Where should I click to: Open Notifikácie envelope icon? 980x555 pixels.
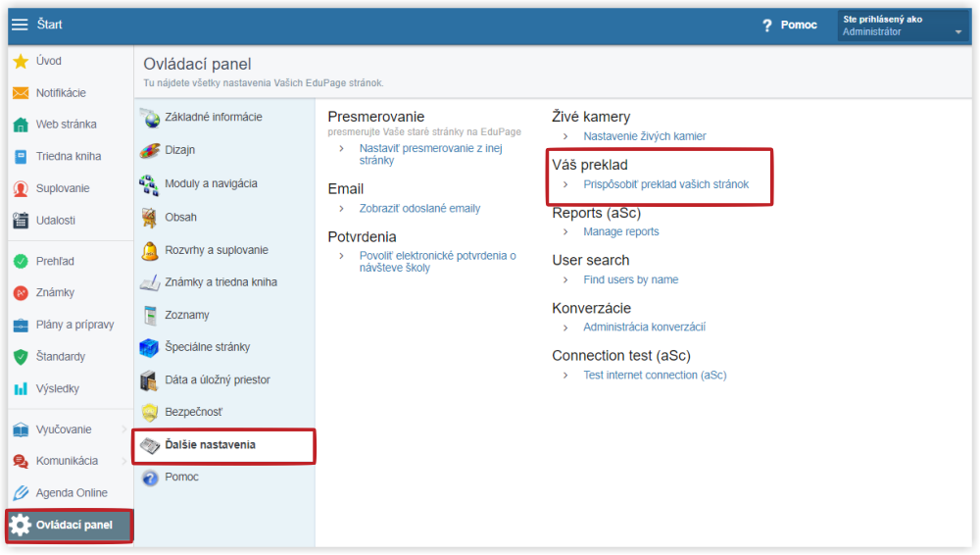point(21,92)
